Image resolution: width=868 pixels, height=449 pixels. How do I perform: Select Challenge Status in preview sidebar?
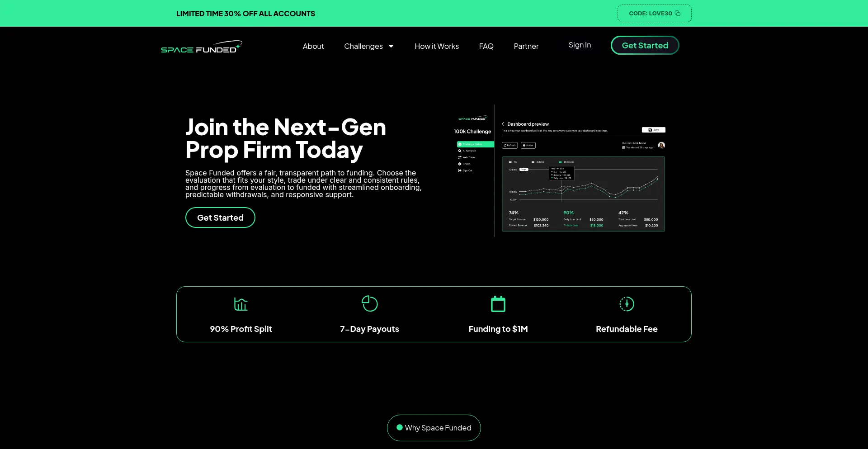[x=475, y=144]
